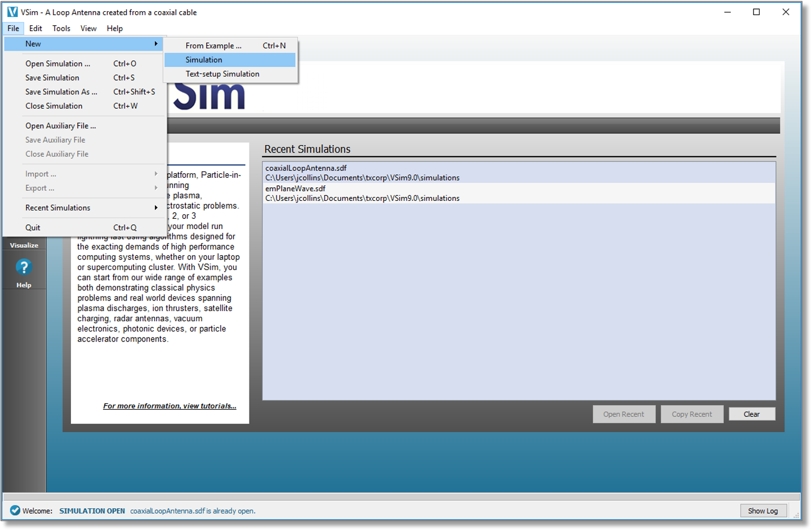This screenshot has height=530, width=812.
Task: Open the Visualize sidebar tab
Action: click(24, 245)
